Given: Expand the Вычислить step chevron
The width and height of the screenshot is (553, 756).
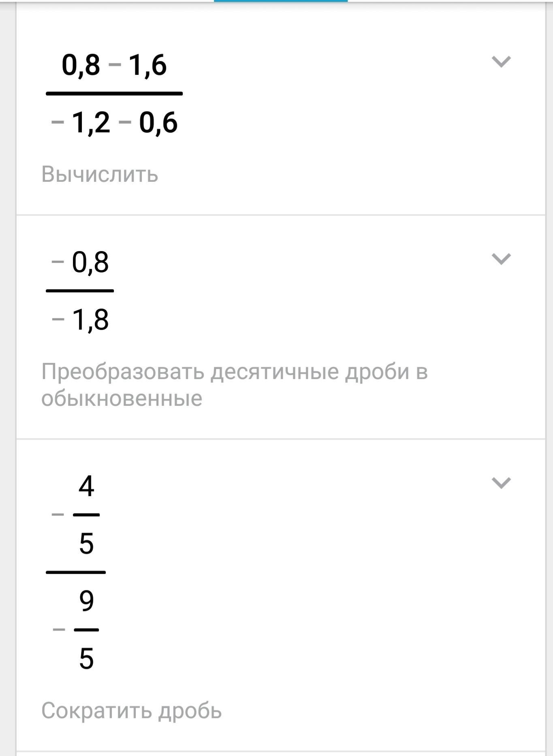Looking at the screenshot, I should pyautogui.click(x=501, y=62).
